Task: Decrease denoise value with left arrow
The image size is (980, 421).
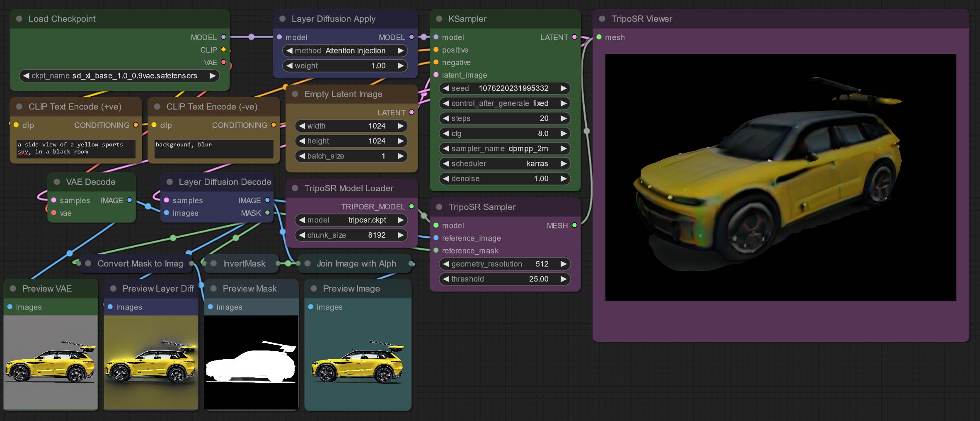Action: (446, 179)
